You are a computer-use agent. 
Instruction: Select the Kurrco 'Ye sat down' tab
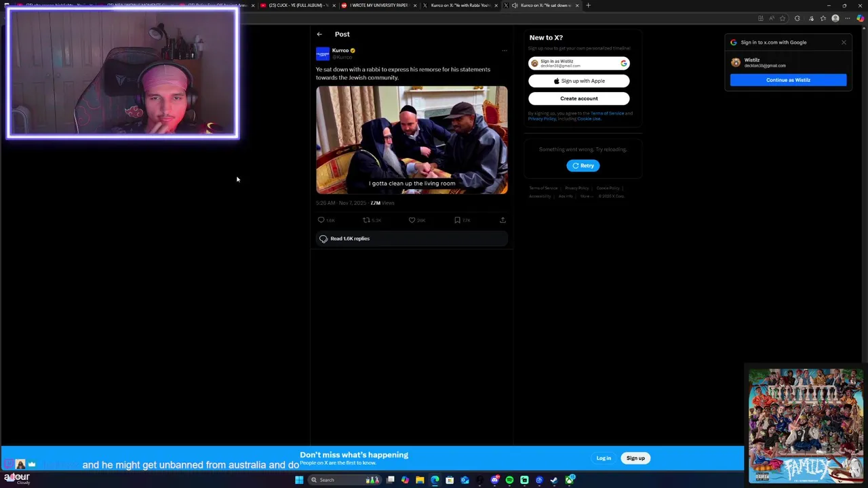click(541, 5)
